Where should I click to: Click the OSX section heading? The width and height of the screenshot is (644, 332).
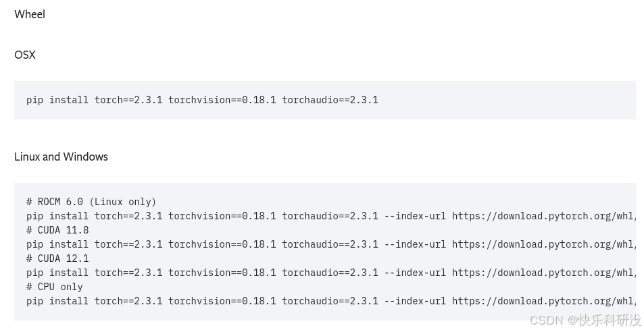[x=24, y=55]
